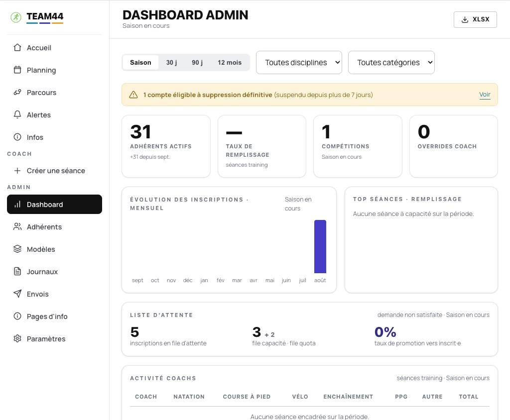Screen dimensions: 510x420
Task: Click the ENCHAÎNEMENT column header
Action: pyautogui.click(x=348, y=397)
